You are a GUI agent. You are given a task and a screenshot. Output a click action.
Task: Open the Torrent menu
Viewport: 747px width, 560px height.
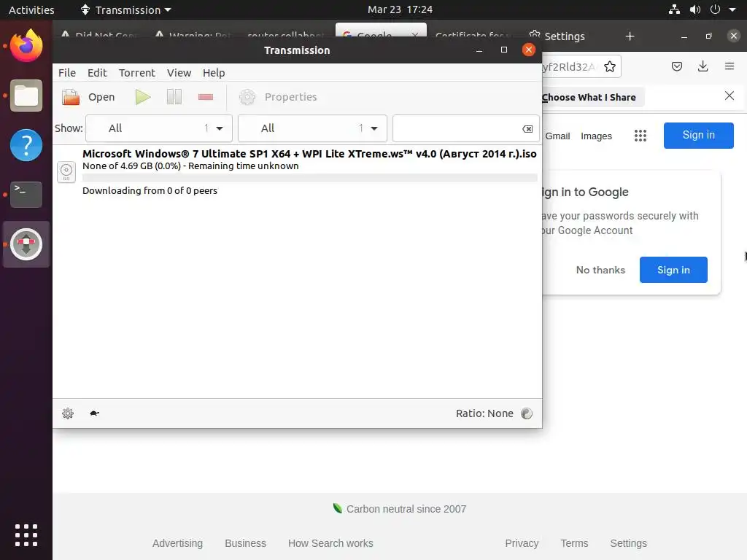pyautogui.click(x=137, y=73)
